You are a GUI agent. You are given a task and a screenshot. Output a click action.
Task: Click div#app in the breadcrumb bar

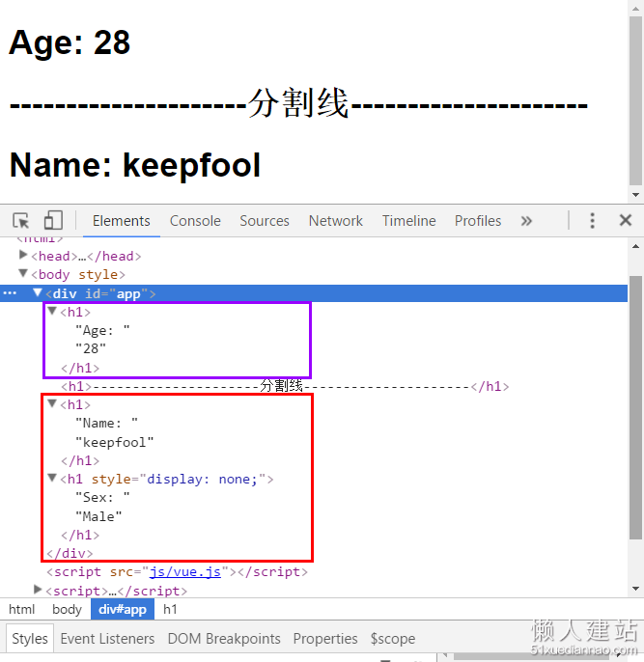(x=123, y=609)
